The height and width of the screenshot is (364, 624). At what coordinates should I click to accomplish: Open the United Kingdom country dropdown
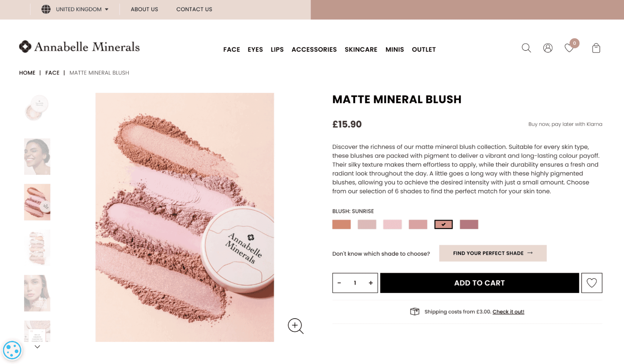tap(76, 9)
